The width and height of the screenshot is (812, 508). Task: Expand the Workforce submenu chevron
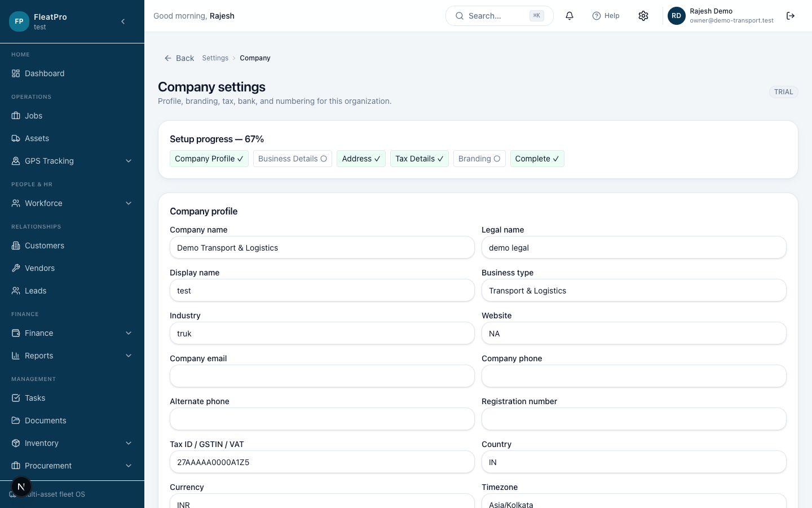(129, 203)
